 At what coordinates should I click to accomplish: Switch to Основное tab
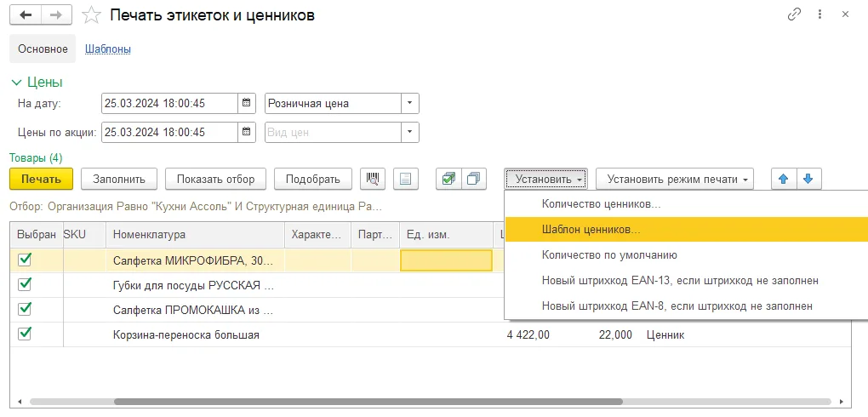point(43,49)
